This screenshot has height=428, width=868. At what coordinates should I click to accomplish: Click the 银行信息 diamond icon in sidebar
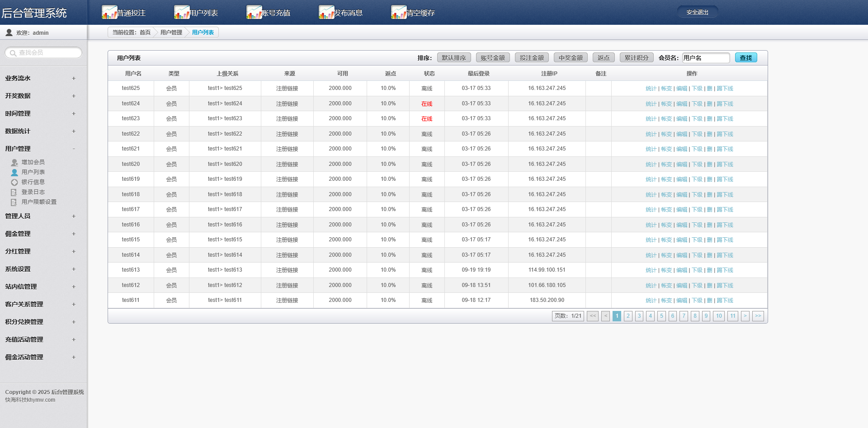14,182
